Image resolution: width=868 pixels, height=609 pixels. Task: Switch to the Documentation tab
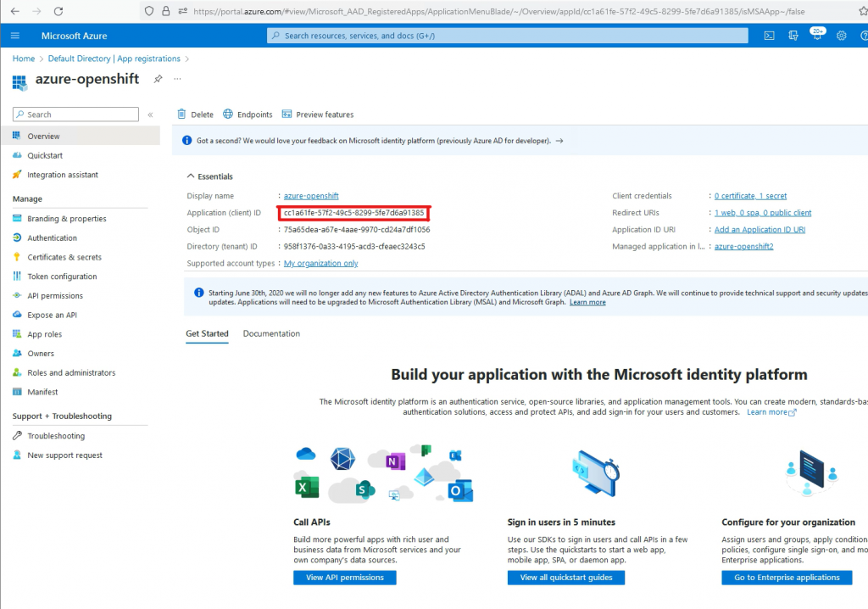271,333
